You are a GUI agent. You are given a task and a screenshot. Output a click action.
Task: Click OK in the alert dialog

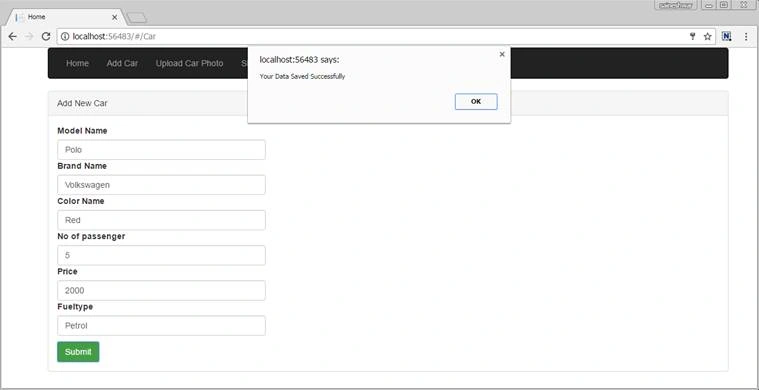click(x=476, y=102)
